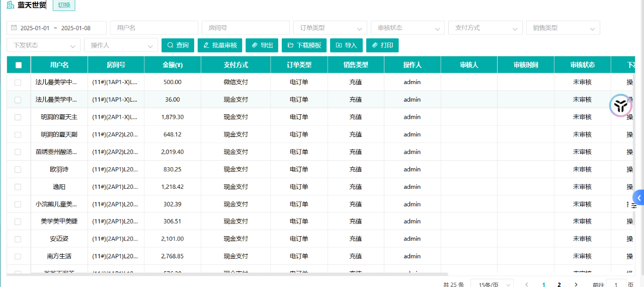Switch to page 2 in pagination
644x287 pixels.
click(559, 284)
